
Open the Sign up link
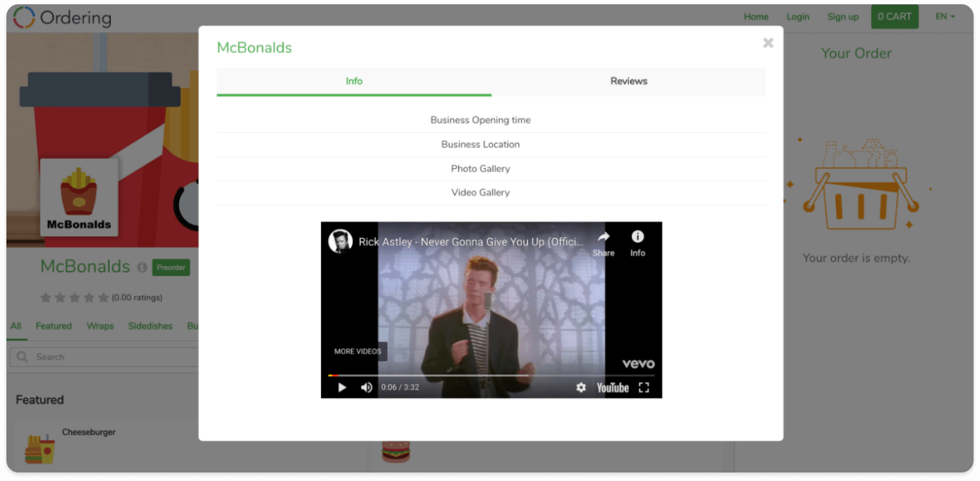843,17
